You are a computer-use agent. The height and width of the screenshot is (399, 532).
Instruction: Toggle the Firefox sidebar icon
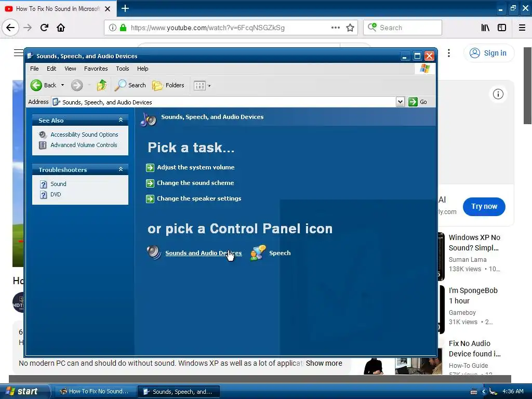pyautogui.click(x=502, y=28)
